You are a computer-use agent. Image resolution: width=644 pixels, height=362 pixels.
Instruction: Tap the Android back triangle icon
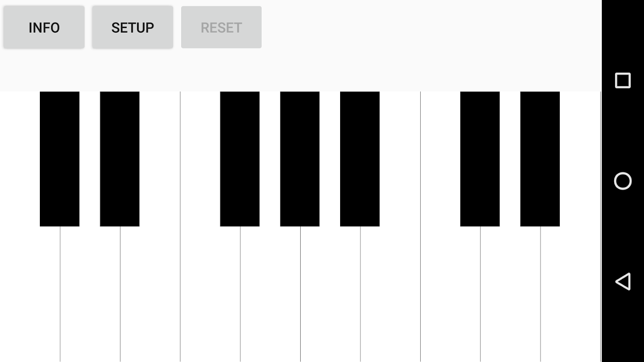coord(623,281)
